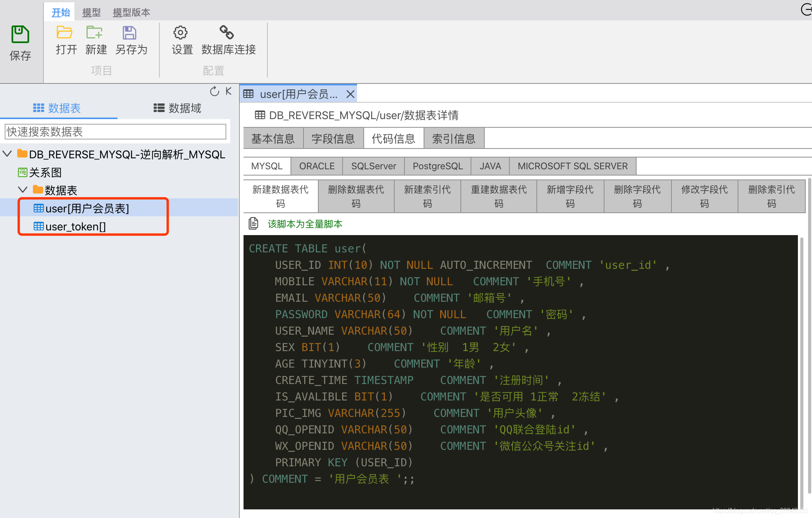Collapse sidebar with the K icon

coord(229,91)
